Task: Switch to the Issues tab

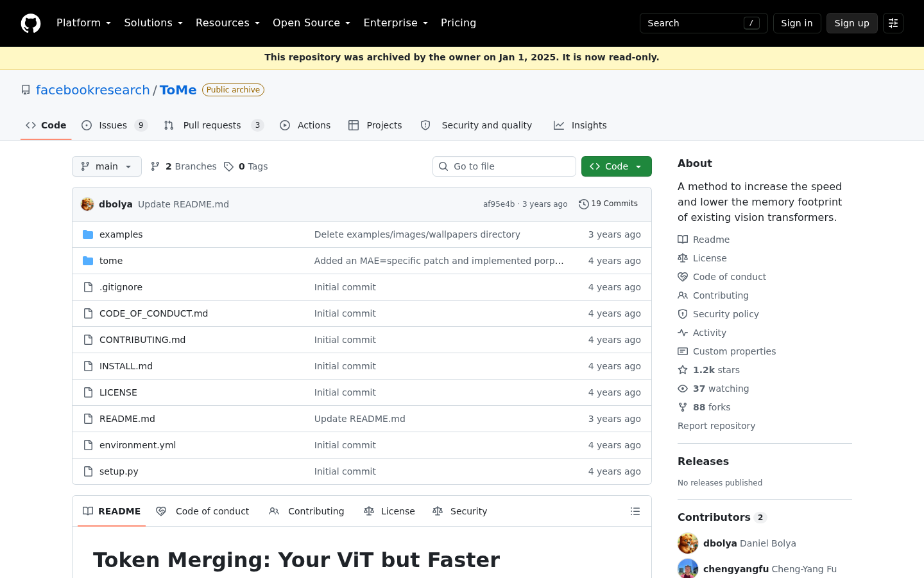Action: click(x=114, y=125)
